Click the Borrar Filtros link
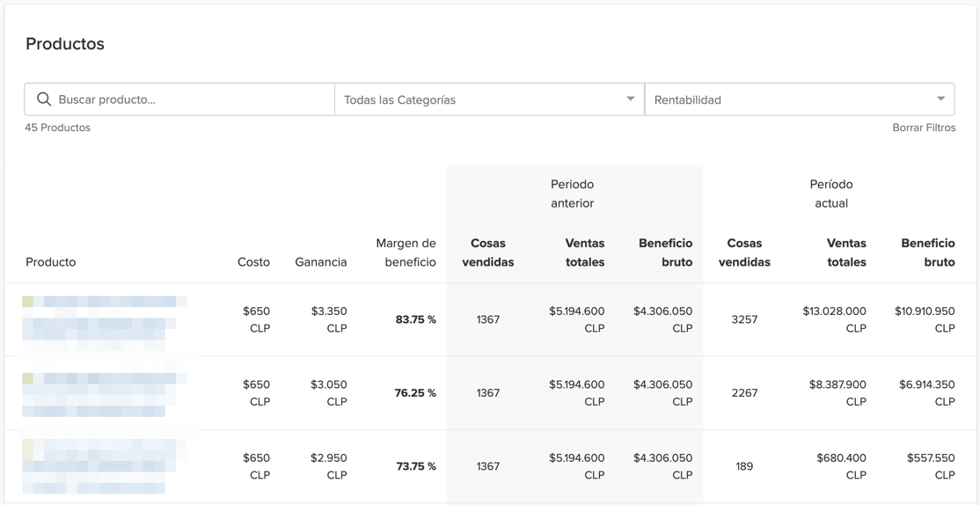Viewport: 980px width, 505px height. [924, 128]
